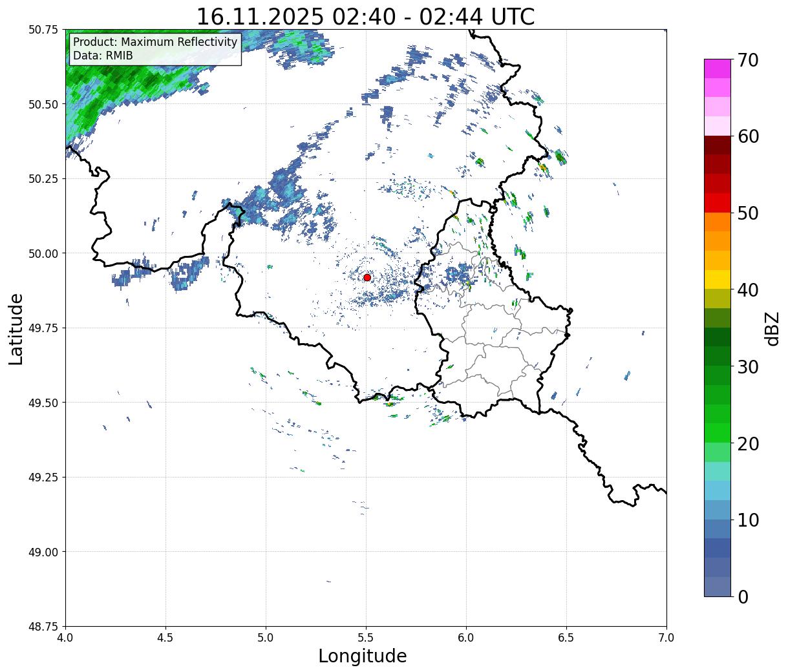Click the colorbar tick label '30'
This screenshot has width=788, height=672.
[x=747, y=367]
